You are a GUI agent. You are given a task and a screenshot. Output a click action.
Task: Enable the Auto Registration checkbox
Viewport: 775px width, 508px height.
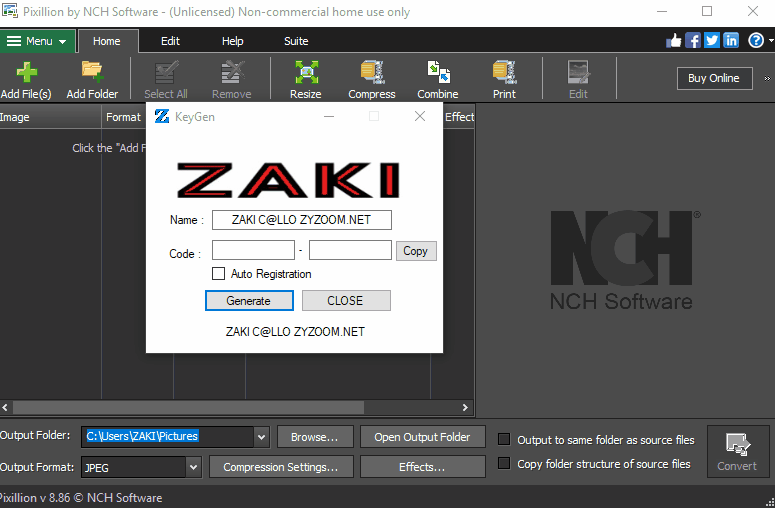[218, 274]
